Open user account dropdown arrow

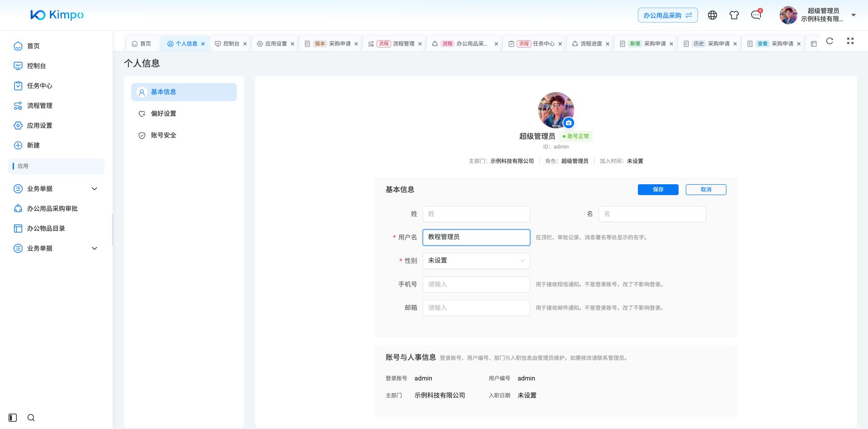tap(854, 15)
